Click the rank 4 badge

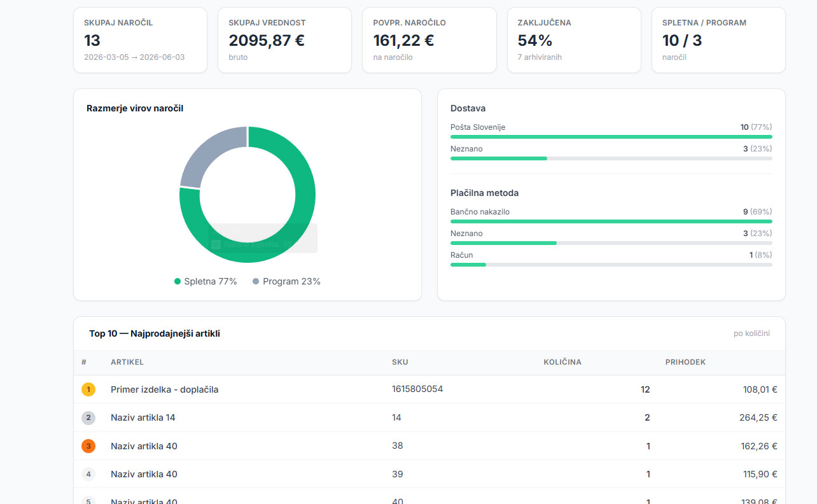(x=88, y=474)
